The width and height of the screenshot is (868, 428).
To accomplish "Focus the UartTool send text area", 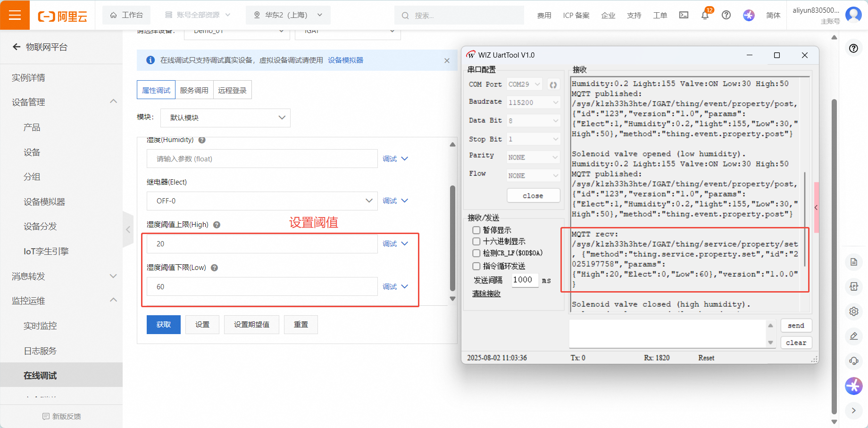I will [x=667, y=334].
